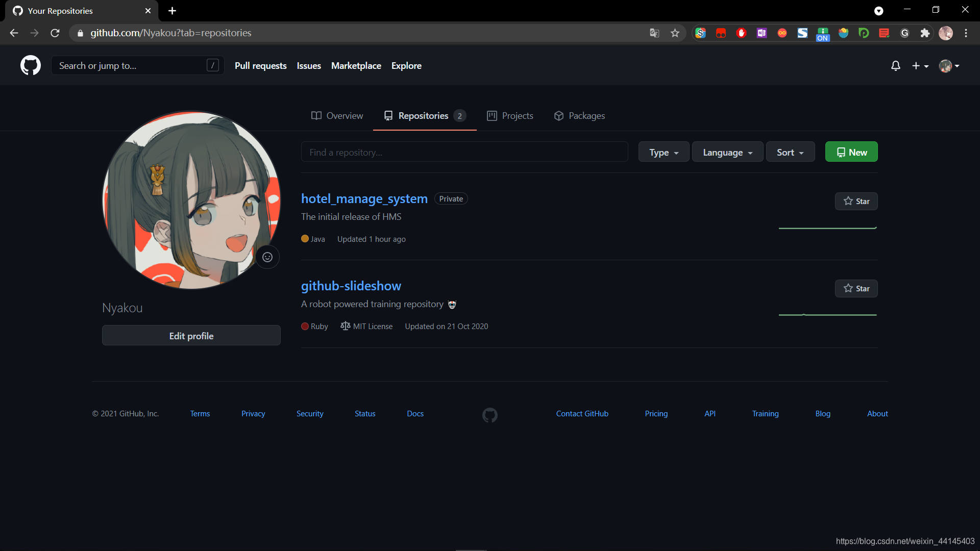Switch to the Overview tab

tap(337, 116)
